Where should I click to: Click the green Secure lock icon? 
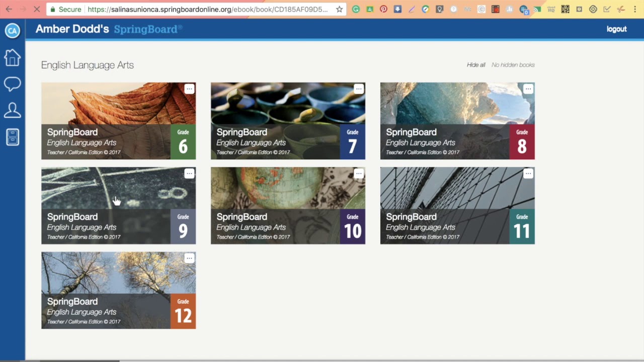point(52,9)
